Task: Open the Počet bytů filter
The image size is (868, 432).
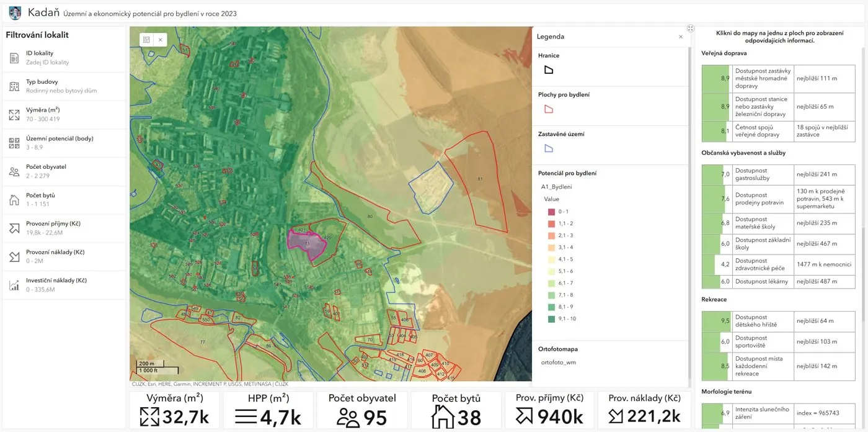Action: 64,200
